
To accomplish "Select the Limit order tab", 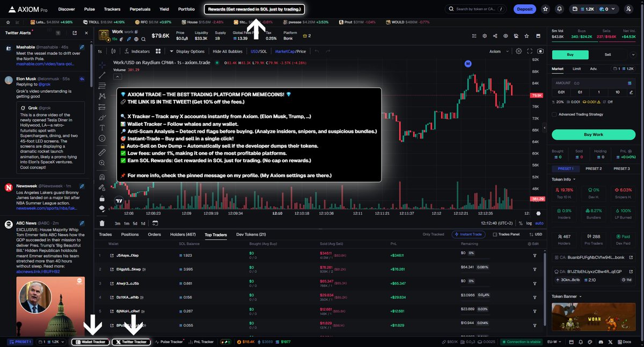I will tap(576, 69).
